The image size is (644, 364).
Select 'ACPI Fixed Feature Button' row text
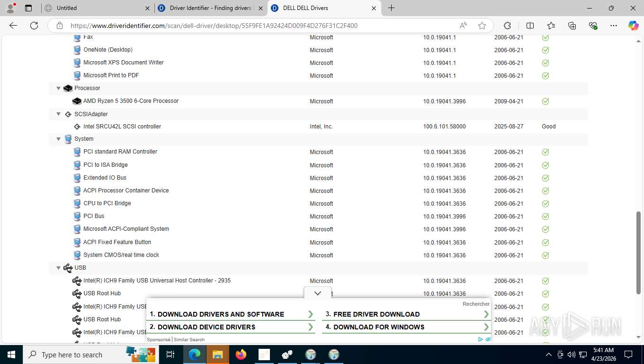tap(117, 242)
